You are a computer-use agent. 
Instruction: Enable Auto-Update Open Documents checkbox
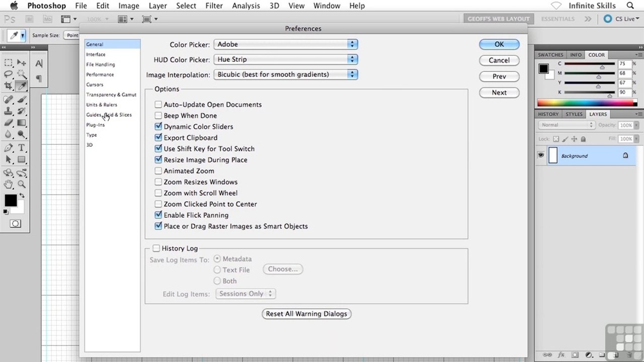tap(158, 105)
